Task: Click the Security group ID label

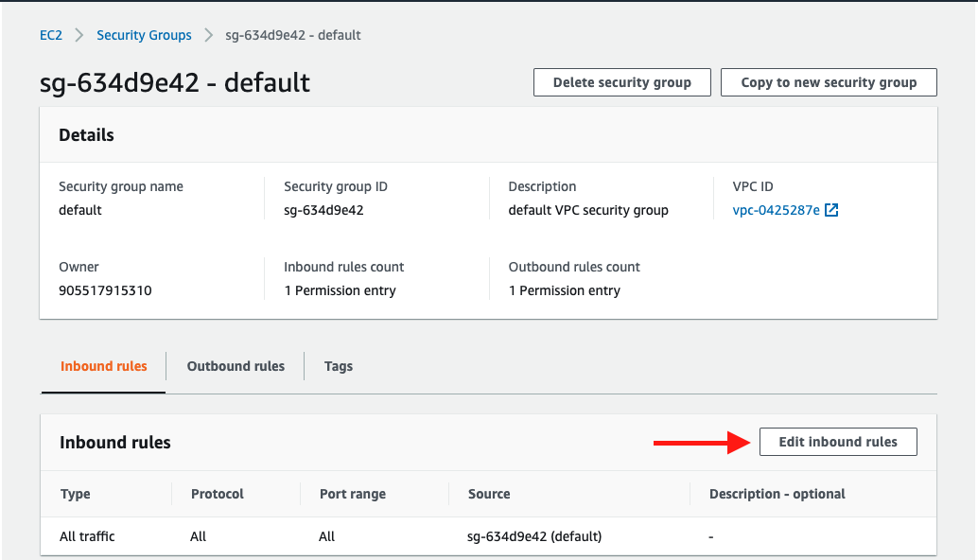Action: tap(336, 186)
